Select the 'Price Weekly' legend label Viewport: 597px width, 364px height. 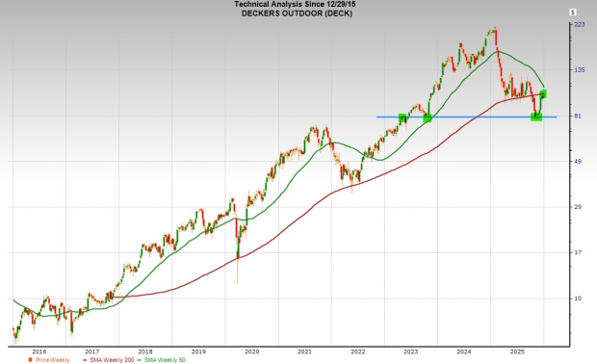pyautogui.click(x=53, y=360)
